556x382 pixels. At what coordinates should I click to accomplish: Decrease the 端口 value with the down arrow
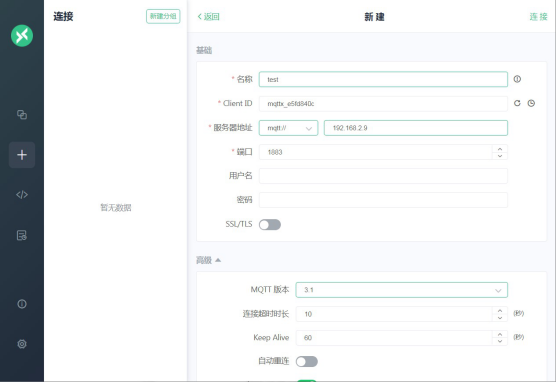pyautogui.click(x=500, y=156)
